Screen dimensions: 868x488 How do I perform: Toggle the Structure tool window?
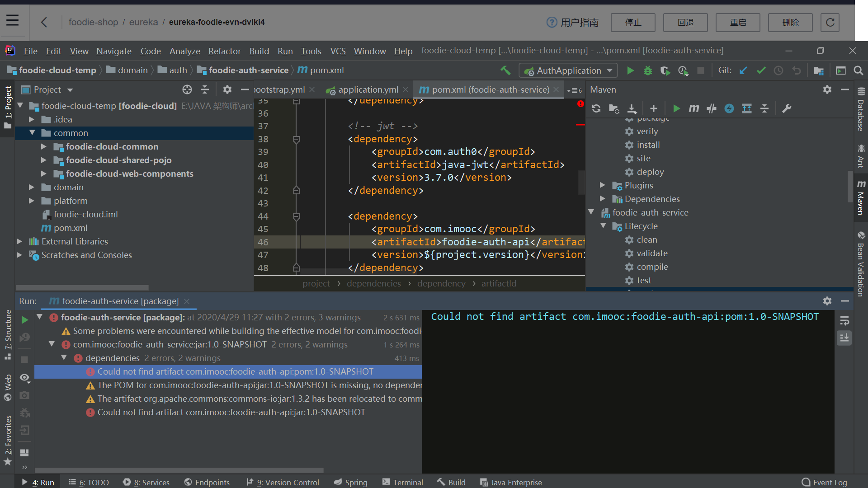click(x=8, y=335)
